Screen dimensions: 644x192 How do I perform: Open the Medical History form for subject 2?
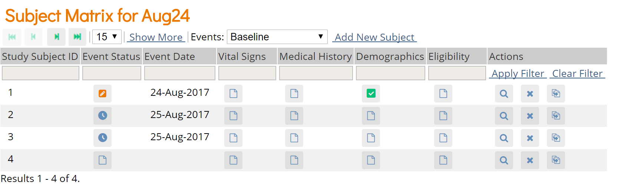point(294,116)
